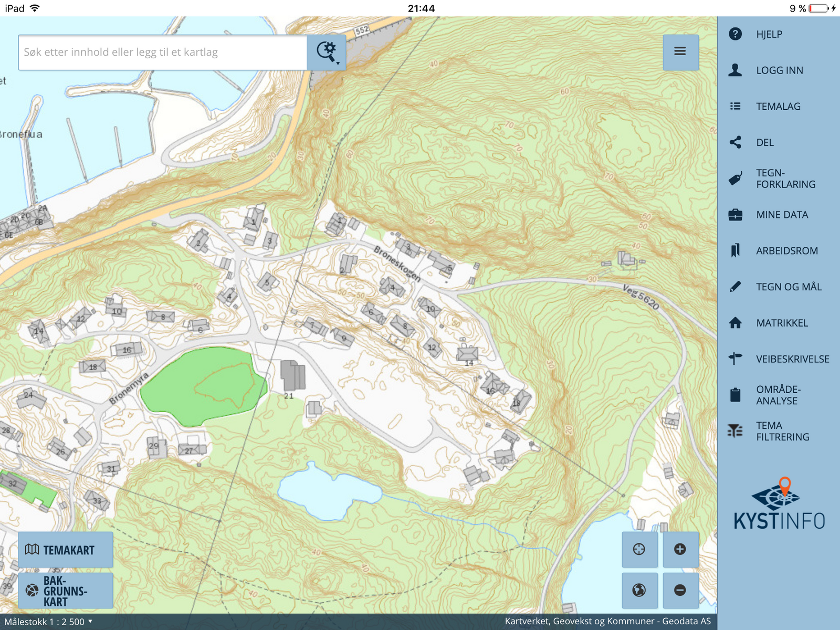Click in the search input field

point(163,52)
